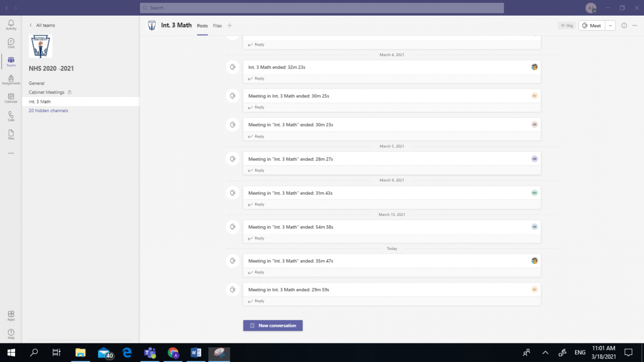Screen dimensions: 644x362
Task: Click the 'NHS 2020 -2021' team name
Action: [51, 68]
